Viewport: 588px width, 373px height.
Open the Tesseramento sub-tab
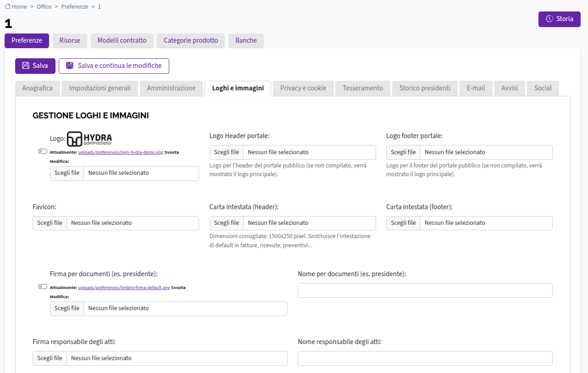click(363, 88)
